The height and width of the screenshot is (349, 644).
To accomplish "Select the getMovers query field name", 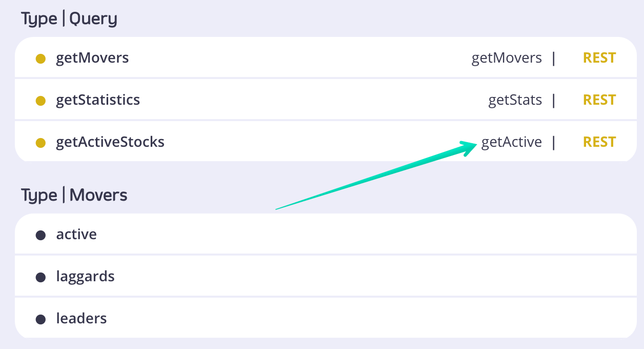I will click(92, 58).
